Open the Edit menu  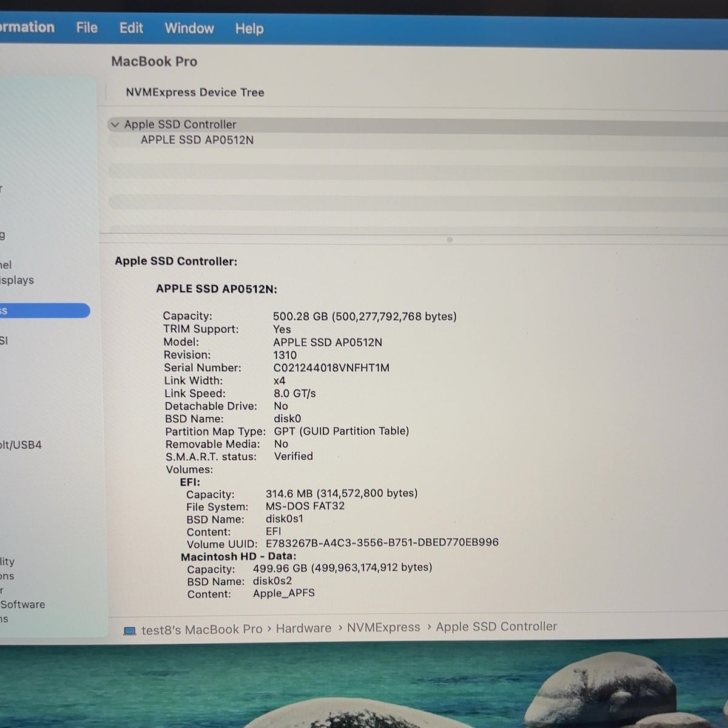(x=131, y=28)
